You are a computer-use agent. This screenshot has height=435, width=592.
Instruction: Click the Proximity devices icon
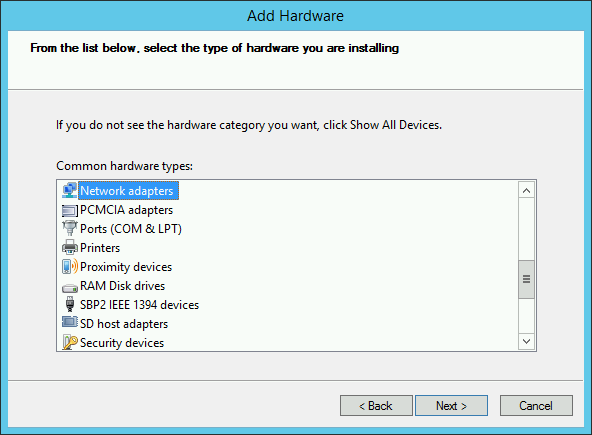tap(70, 266)
